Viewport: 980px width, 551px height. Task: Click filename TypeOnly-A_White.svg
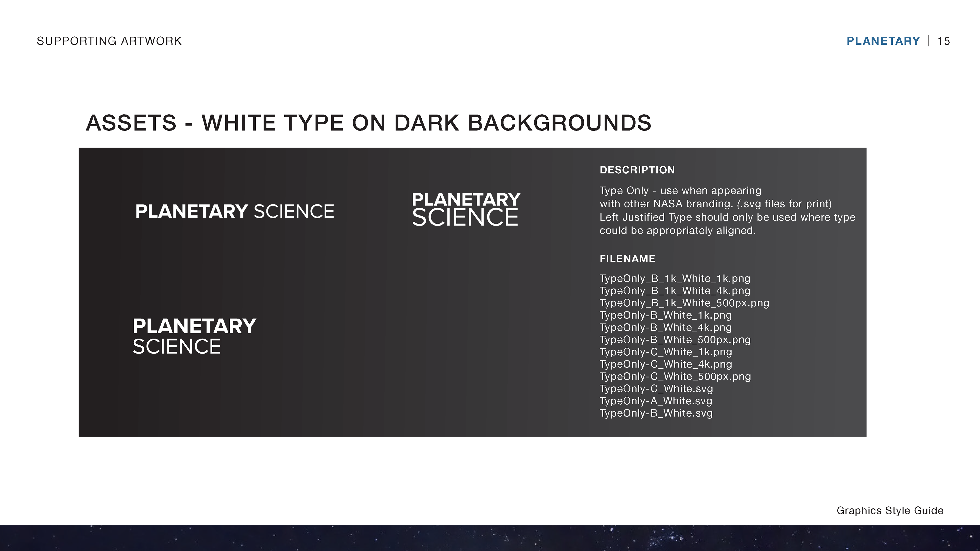pyautogui.click(x=656, y=401)
